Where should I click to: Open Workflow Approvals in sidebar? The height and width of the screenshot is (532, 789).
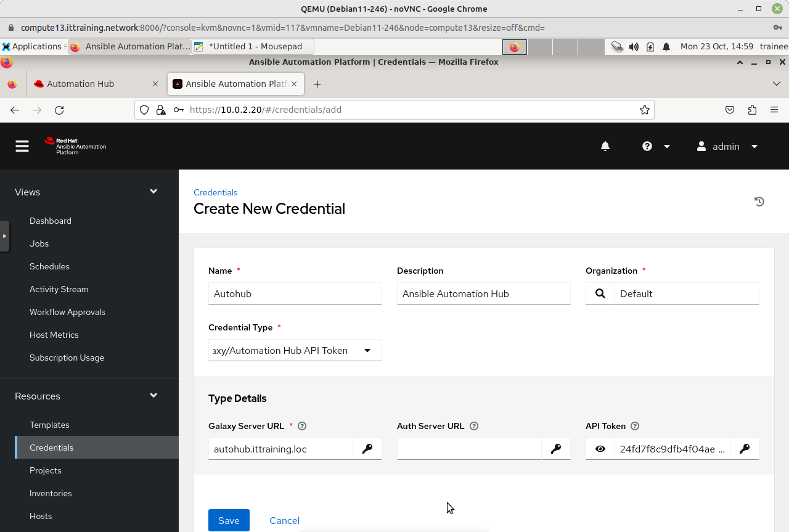67,312
